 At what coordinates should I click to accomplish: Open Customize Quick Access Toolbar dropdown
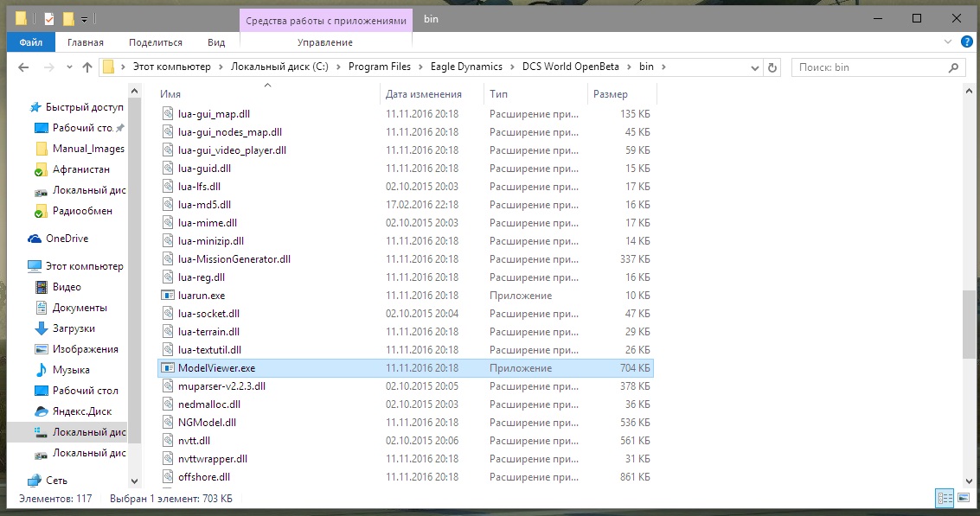click(x=84, y=19)
